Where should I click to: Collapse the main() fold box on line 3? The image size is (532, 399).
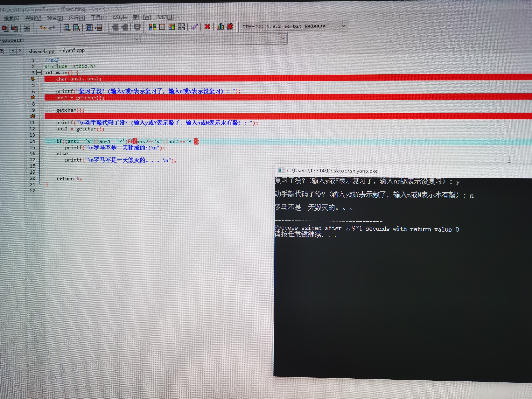click(39, 72)
